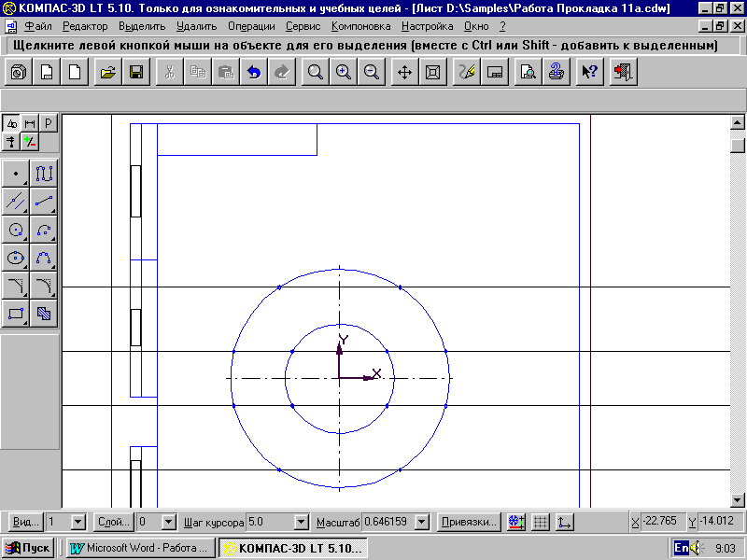Click the new 3D part icon

coord(19,72)
